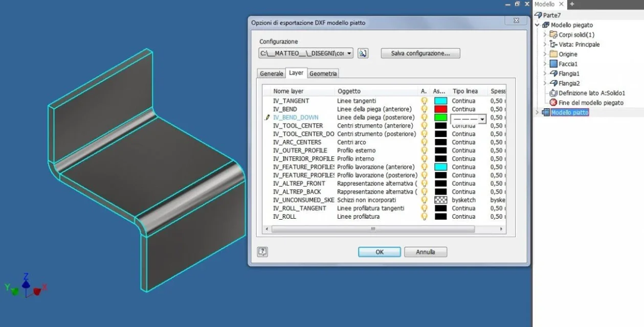This screenshot has height=327, width=644.
Task: Confirm the export with OK
Action: pyautogui.click(x=380, y=252)
